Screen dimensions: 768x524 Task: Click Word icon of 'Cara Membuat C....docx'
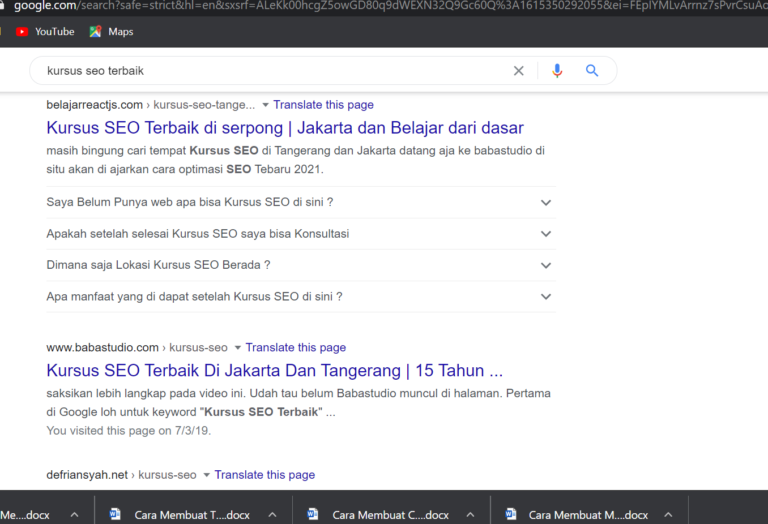[313, 514]
